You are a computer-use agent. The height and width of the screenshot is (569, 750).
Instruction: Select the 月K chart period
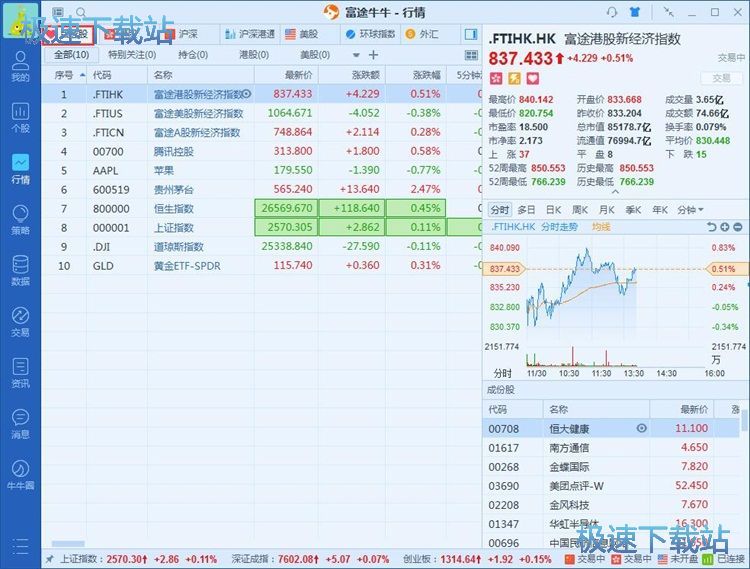point(607,209)
